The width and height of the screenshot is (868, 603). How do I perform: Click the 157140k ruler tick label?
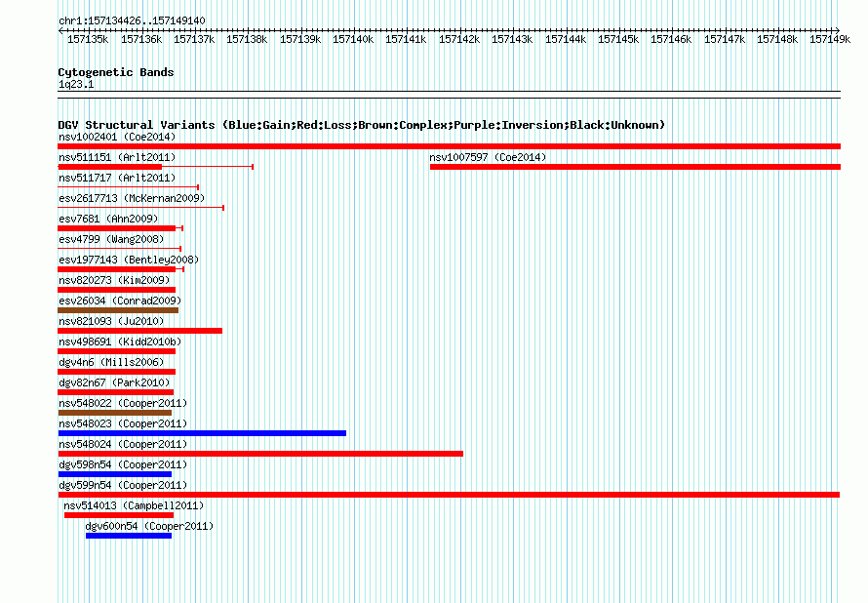tap(353, 39)
